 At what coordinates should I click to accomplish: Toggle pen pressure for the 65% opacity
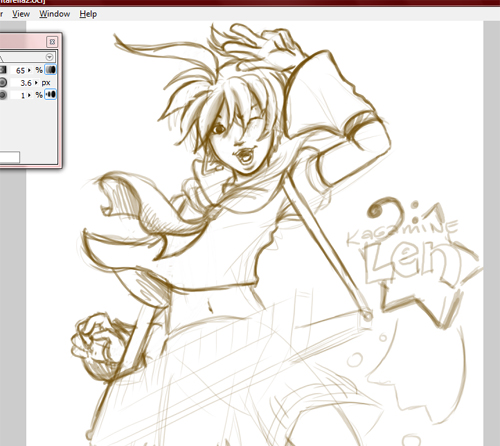(x=51, y=70)
